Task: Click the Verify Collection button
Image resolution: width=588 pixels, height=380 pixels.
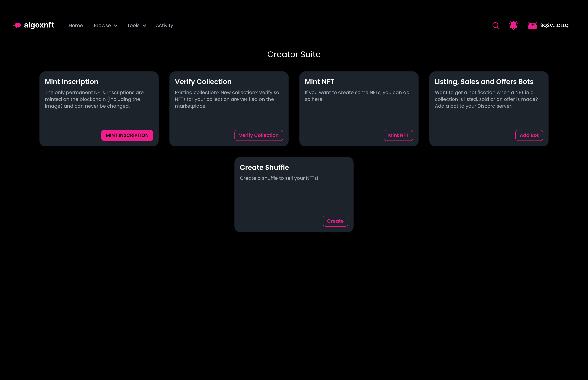Action: click(259, 135)
